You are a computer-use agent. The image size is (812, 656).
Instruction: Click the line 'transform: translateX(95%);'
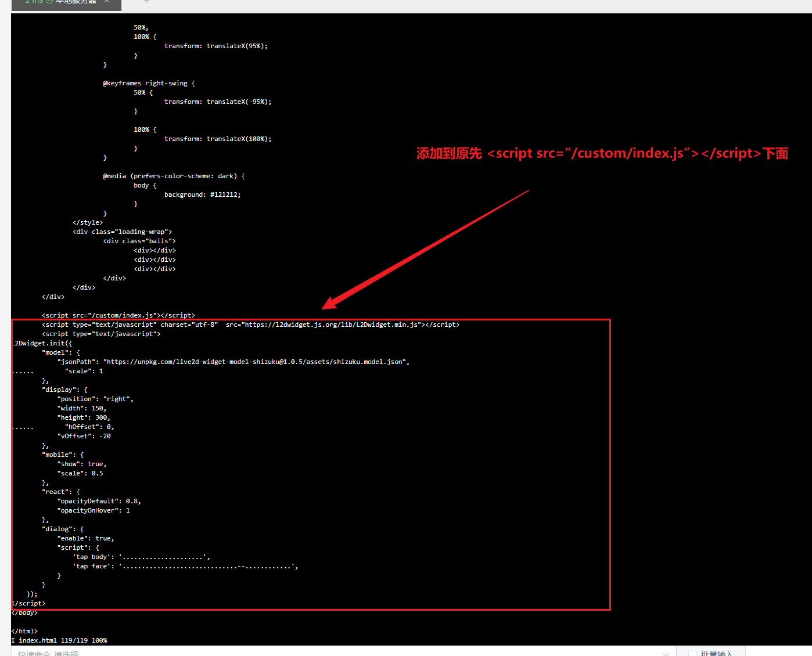(x=216, y=46)
